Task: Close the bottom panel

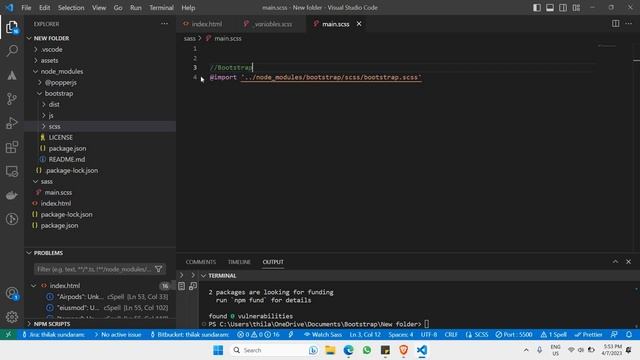Action: pyautogui.click(x=629, y=262)
